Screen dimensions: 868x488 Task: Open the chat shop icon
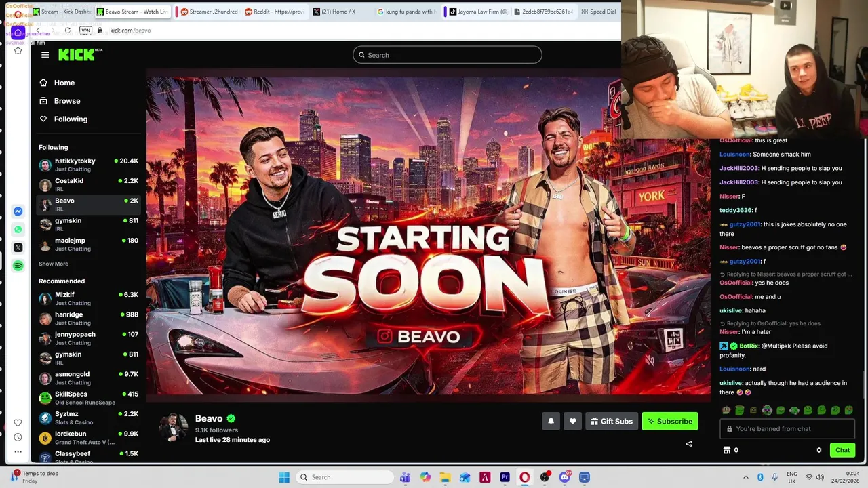[x=727, y=450]
